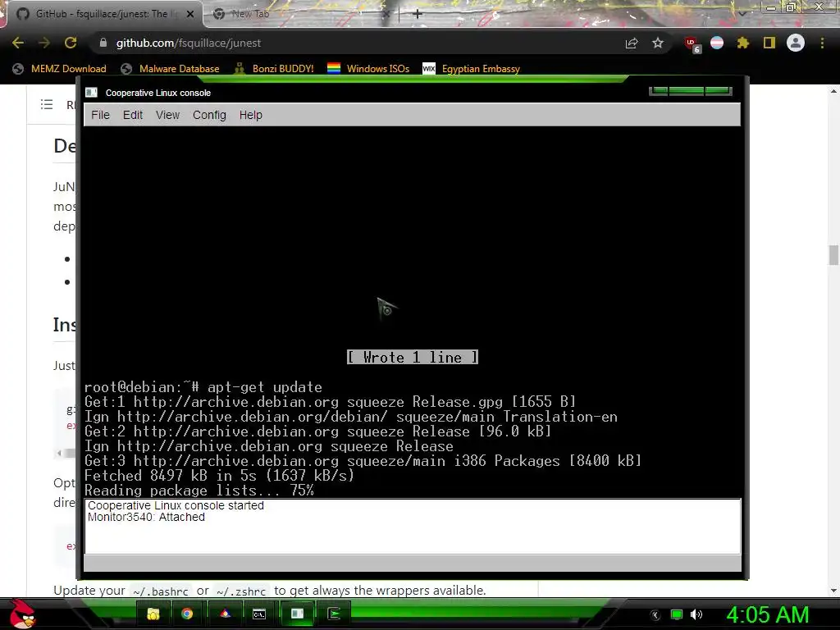
Task: Click the 'Monitor3540: Attached' log line
Action: point(146,517)
